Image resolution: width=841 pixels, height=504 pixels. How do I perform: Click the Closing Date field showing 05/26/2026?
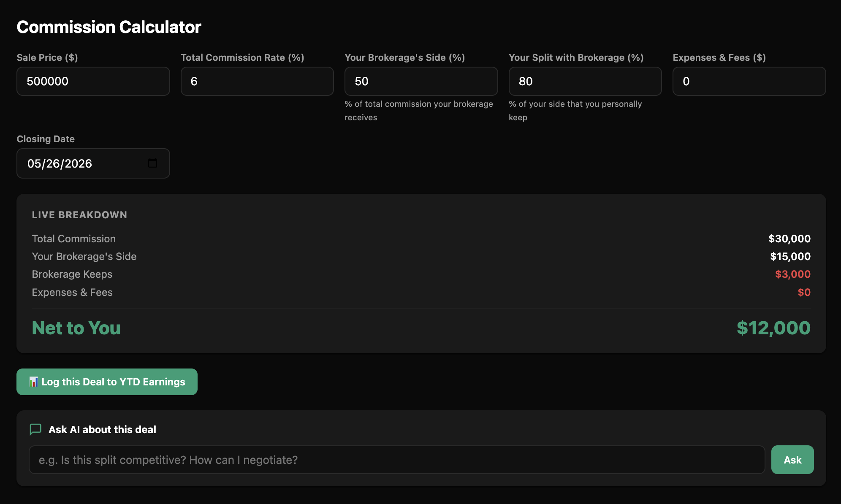93,163
